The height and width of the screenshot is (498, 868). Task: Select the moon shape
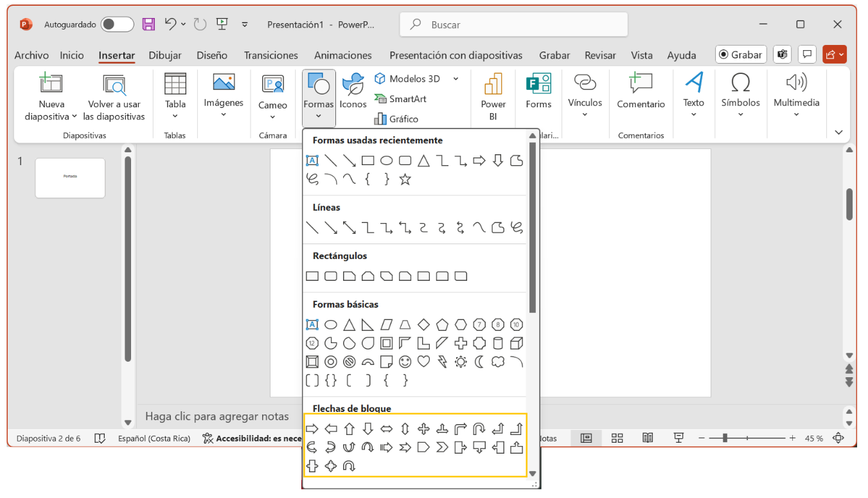coord(479,362)
